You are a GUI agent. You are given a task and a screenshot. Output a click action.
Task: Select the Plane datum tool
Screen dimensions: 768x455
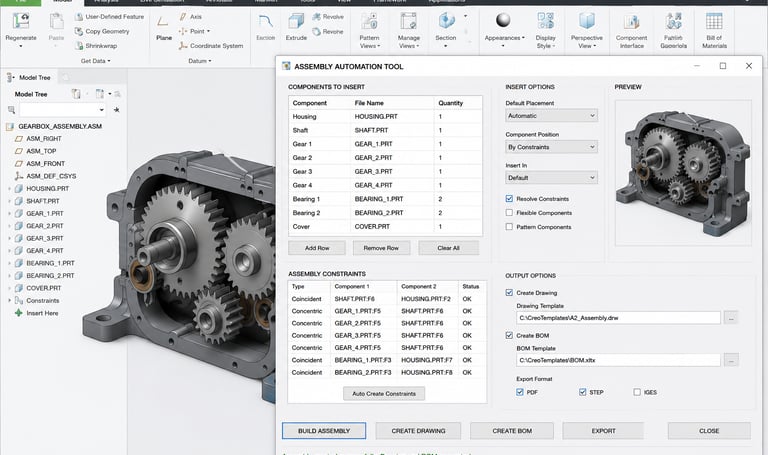coord(164,27)
